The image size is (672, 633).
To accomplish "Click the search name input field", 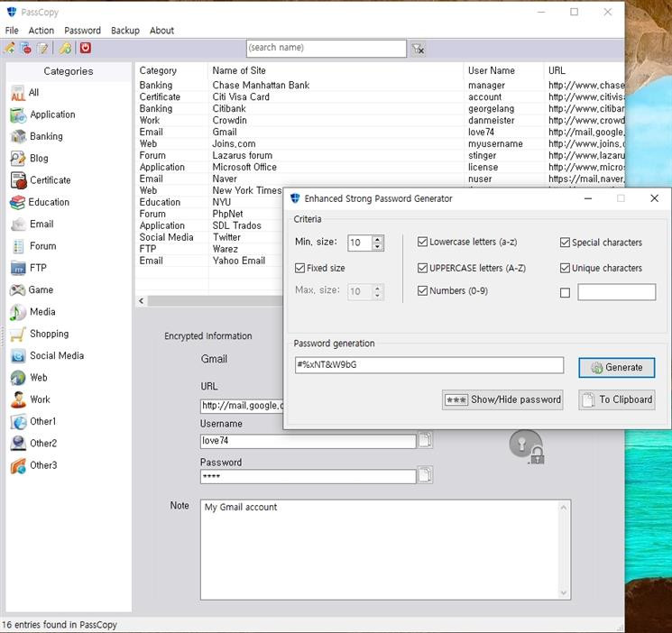I will click(x=326, y=48).
